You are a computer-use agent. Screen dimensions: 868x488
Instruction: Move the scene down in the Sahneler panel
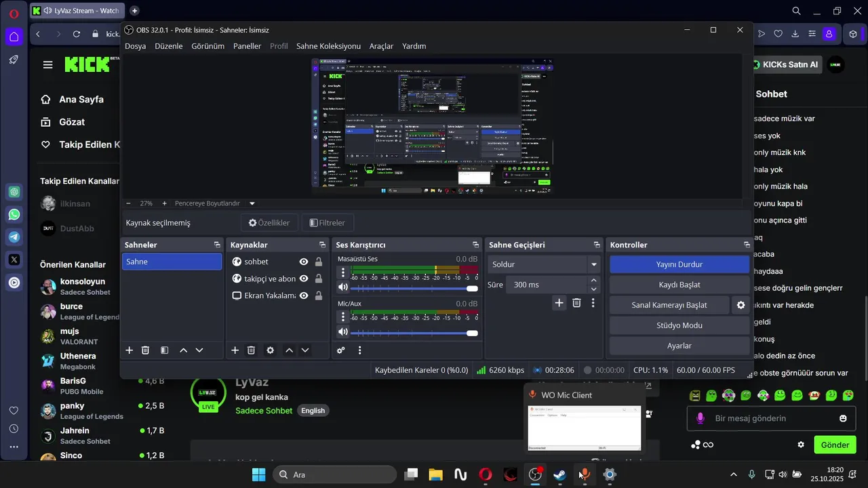[199, 350]
